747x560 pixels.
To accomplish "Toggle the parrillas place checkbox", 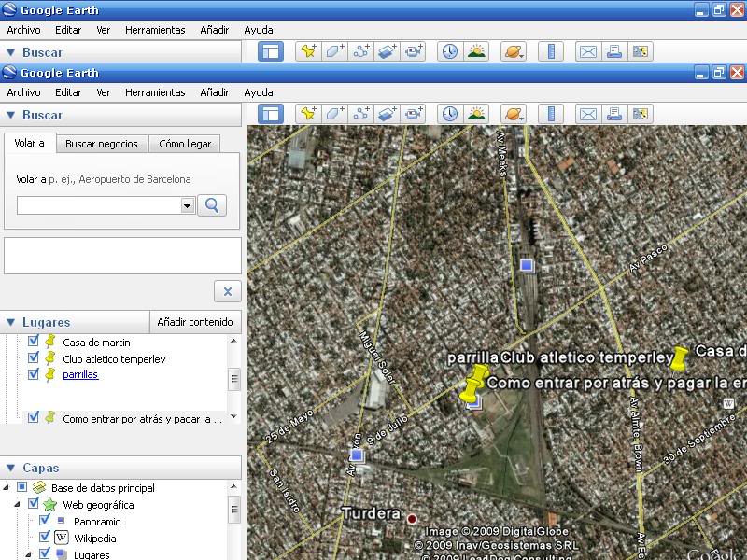I will pyautogui.click(x=34, y=374).
